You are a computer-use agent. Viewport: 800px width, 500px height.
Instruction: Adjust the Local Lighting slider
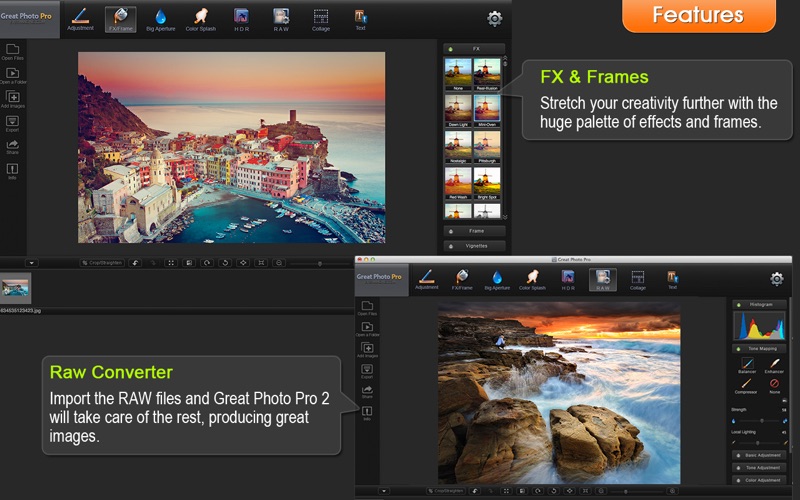760,443
